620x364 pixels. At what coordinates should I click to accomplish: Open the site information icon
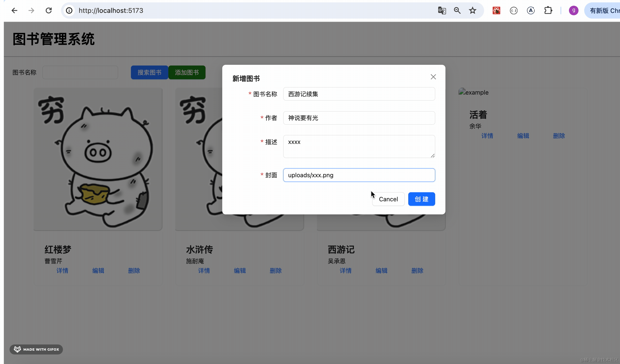point(69,10)
